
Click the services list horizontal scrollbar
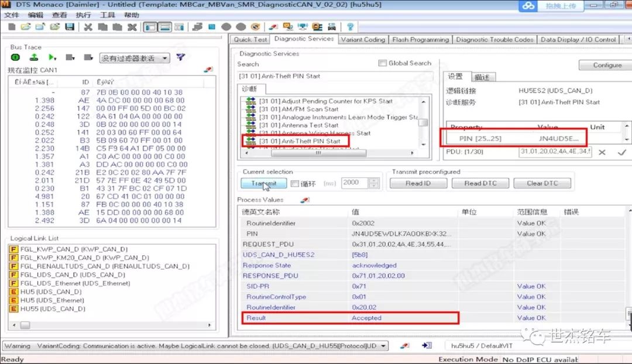[x=329, y=153]
